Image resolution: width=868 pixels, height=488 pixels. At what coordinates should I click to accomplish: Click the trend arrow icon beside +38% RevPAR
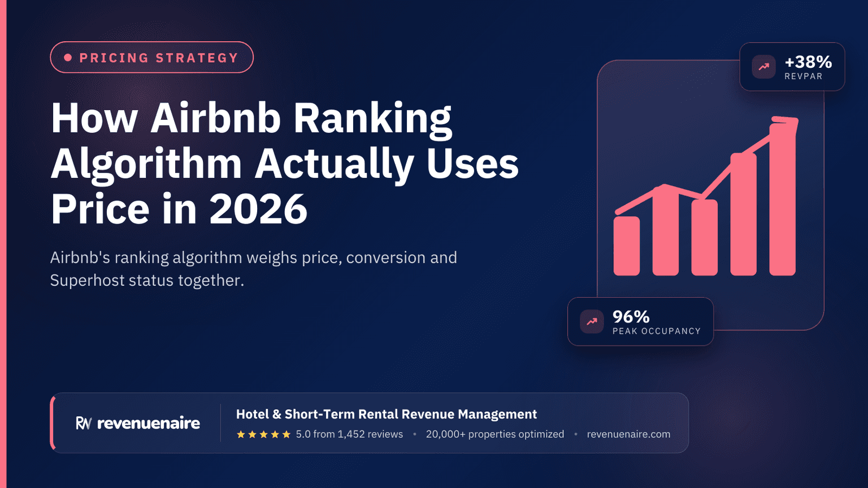click(x=763, y=67)
